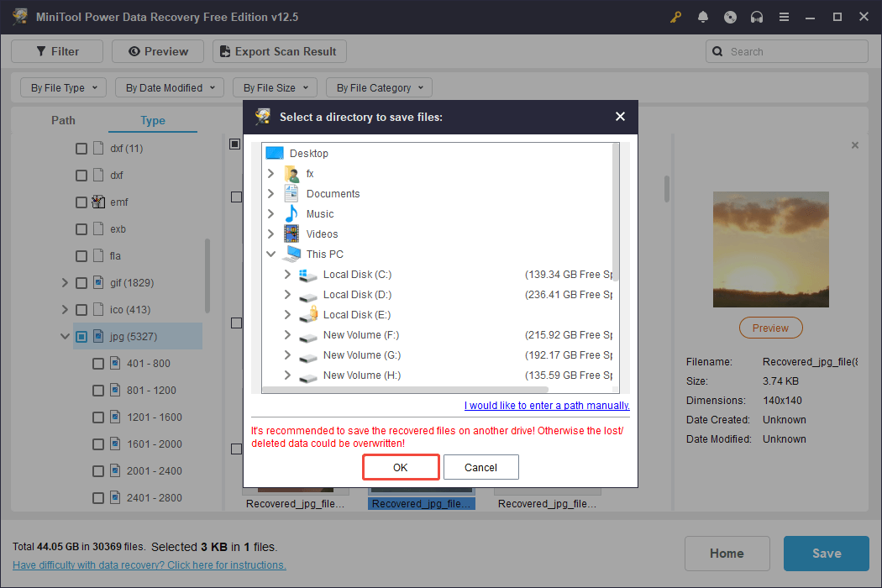Check the 401 - 800 jpg group box
This screenshot has height=588, width=882.
tap(98, 364)
